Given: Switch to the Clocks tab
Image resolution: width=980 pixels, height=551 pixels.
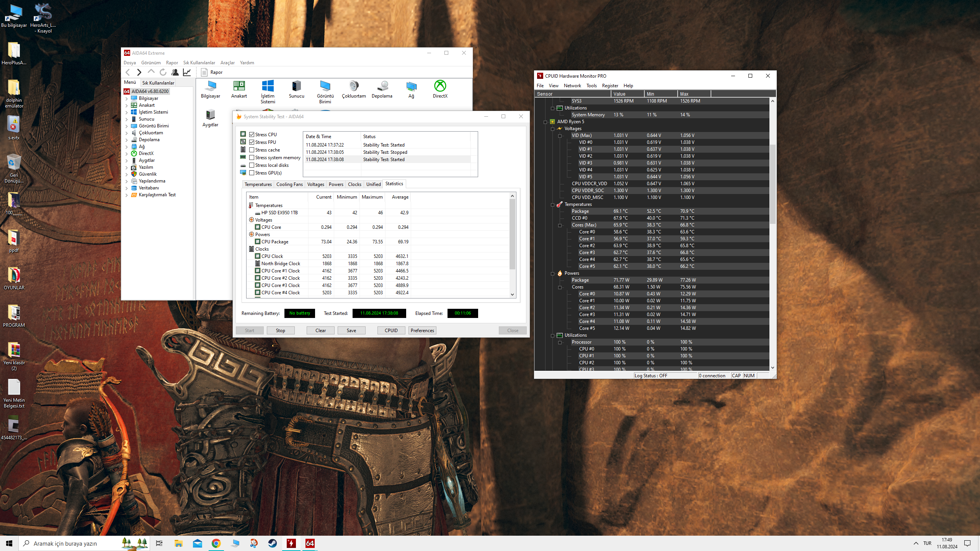Looking at the screenshot, I should pos(354,184).
